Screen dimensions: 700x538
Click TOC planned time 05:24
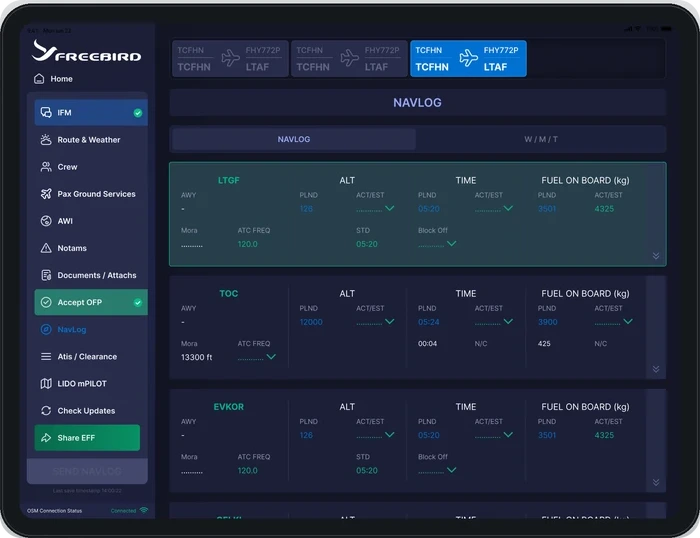(x=429, y=322)
